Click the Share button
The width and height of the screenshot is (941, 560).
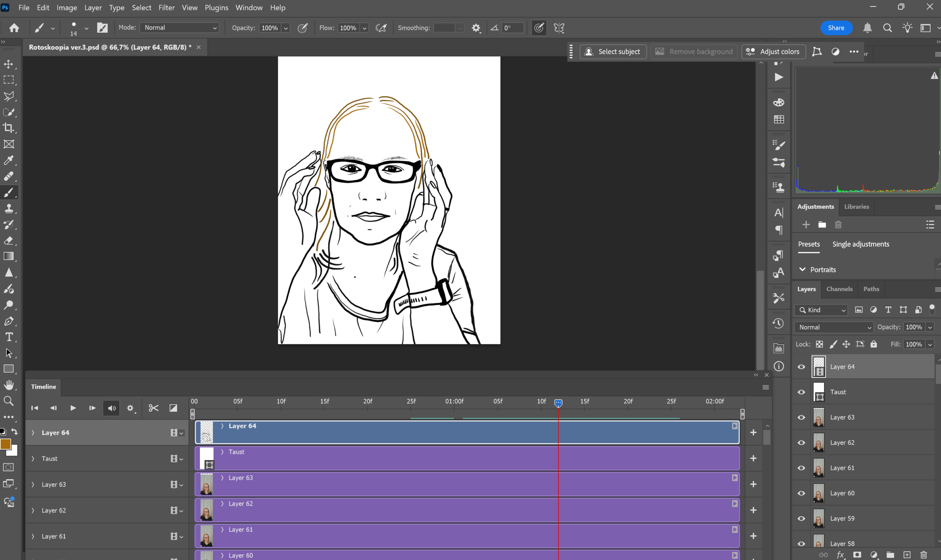click(836, 28)
